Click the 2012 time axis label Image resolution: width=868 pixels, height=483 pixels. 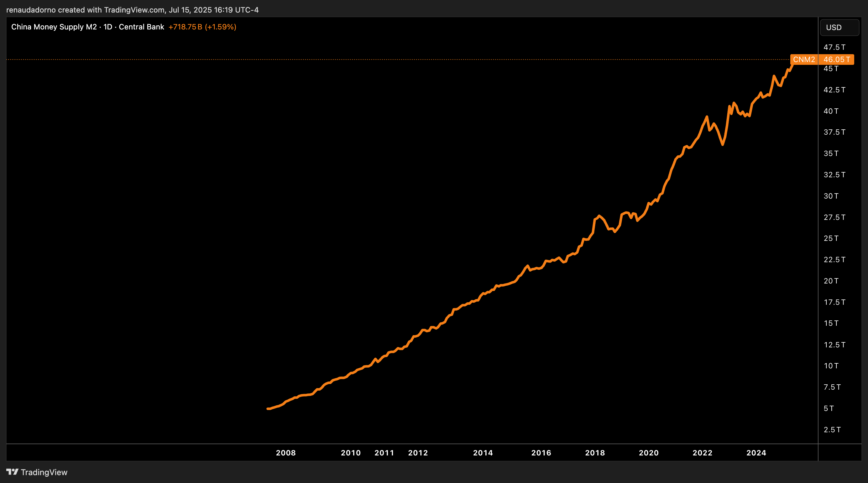pos(418,453)
